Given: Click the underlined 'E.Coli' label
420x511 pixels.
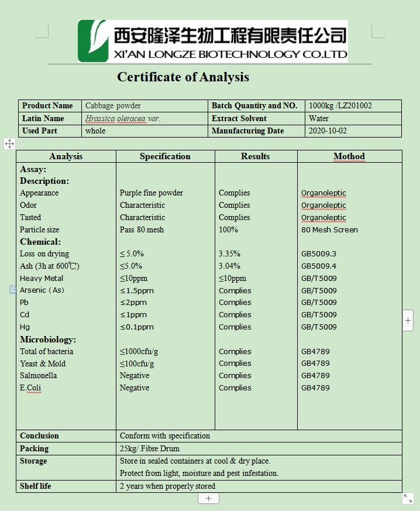Looking at the screenshot, I should coord(30,388).
